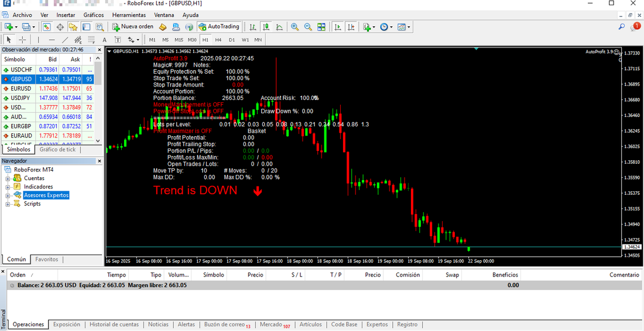This screenshot has height=331, width=644.
Task: Tile chart windows icon
Action: pos(321,27)
